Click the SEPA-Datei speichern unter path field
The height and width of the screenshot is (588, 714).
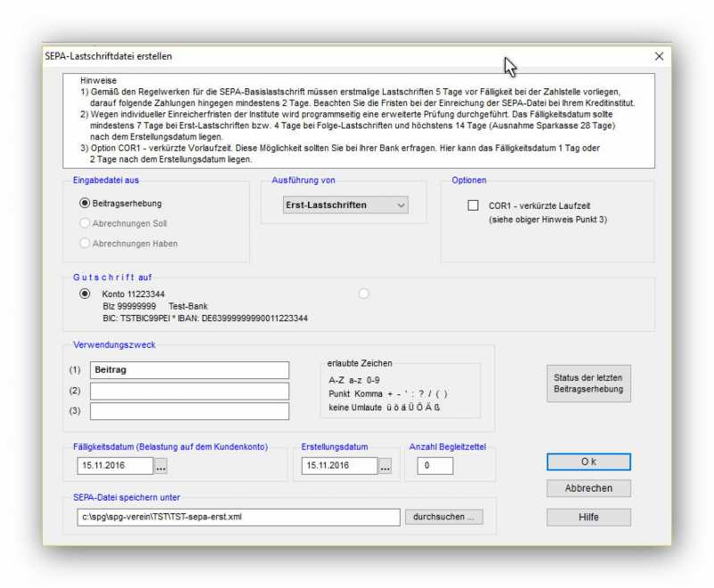tap(238, 518)
